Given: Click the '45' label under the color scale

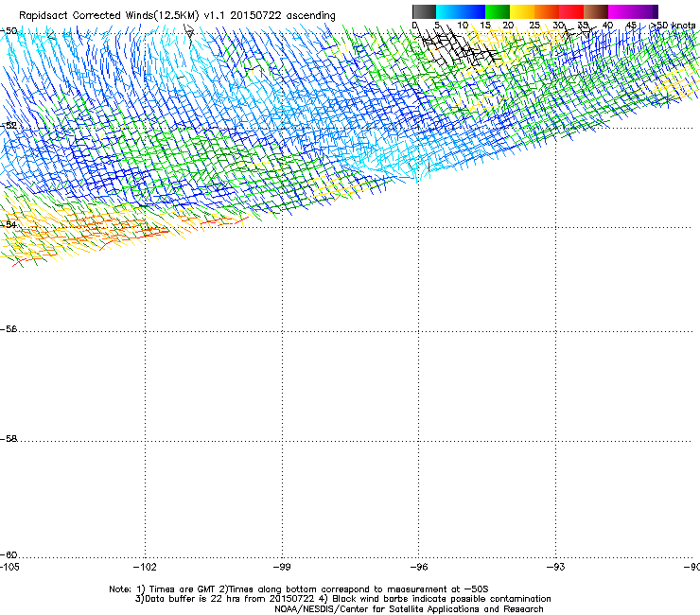Looking at the screenshot, I should pos(631,26).
